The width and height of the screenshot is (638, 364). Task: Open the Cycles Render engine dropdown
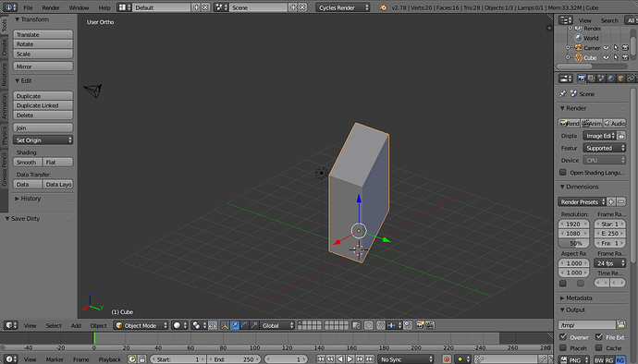click(x=343, y=7)
